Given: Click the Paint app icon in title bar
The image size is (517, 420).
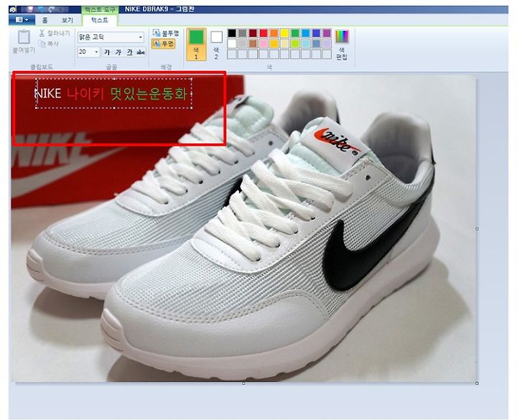Looking at the screenshot, I should [13, 9].
